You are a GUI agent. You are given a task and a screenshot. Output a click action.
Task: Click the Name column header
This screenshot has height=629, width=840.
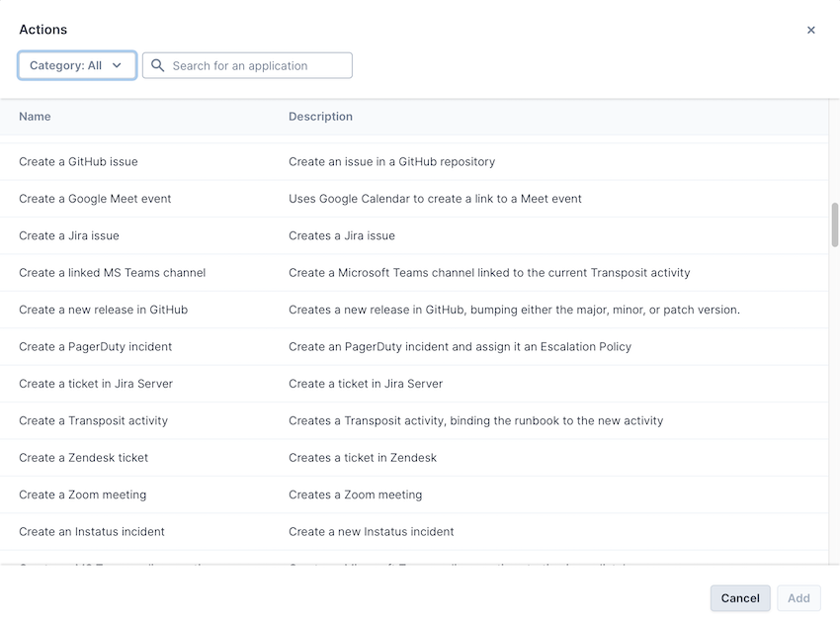click(x=35, y=117)
